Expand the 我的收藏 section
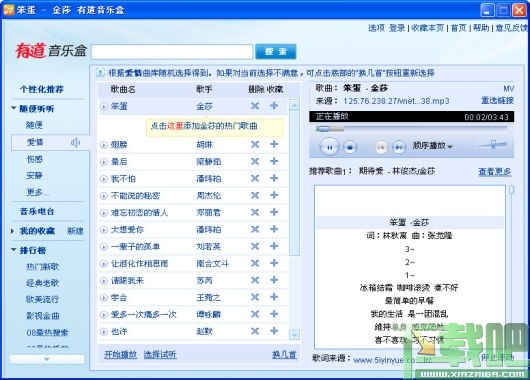The image size is (530, 380). (x=13, y=231)
